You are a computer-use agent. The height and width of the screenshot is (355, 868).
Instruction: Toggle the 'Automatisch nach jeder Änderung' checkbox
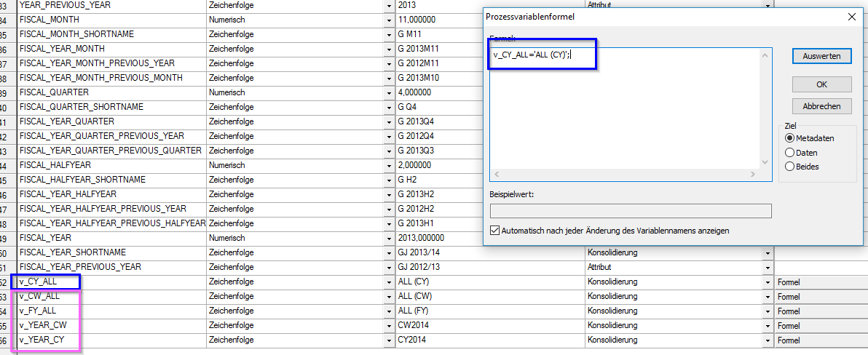point(496,231)
